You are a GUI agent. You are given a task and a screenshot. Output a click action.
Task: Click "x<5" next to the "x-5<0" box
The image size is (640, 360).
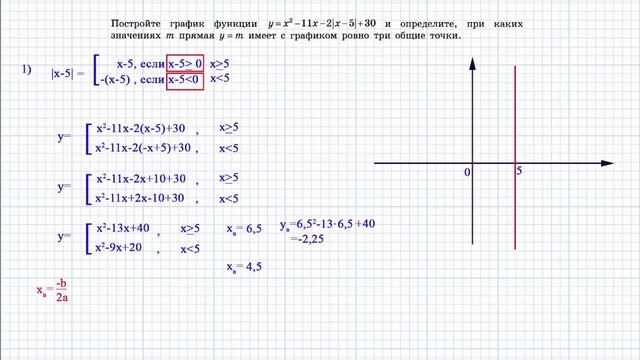220,78
